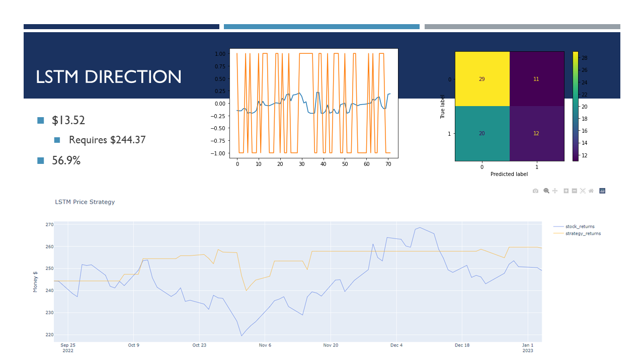Click the Reset axes home icon
This screenshot has height=362, width=644.
(x=591, y=191)
